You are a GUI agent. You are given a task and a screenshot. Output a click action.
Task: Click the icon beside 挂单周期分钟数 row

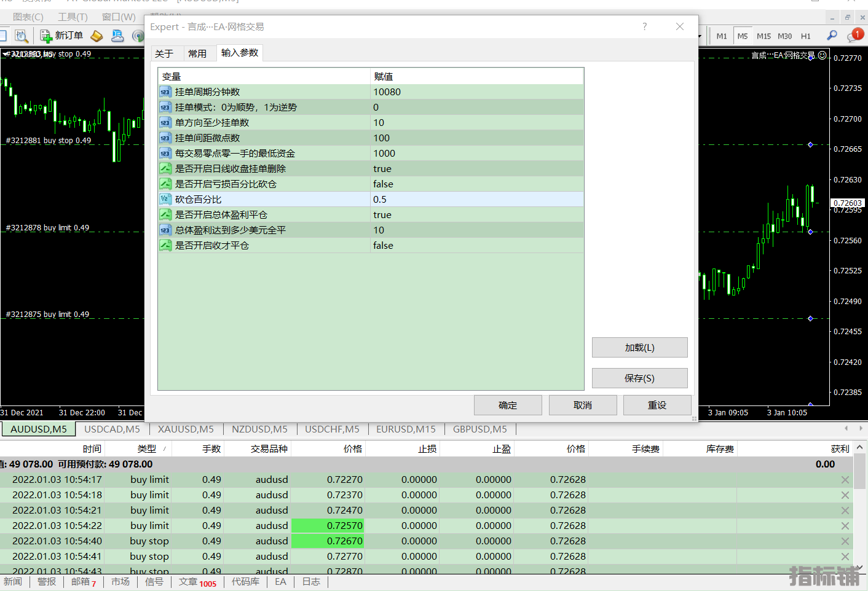pyautogui.click(x=165, y=92)
